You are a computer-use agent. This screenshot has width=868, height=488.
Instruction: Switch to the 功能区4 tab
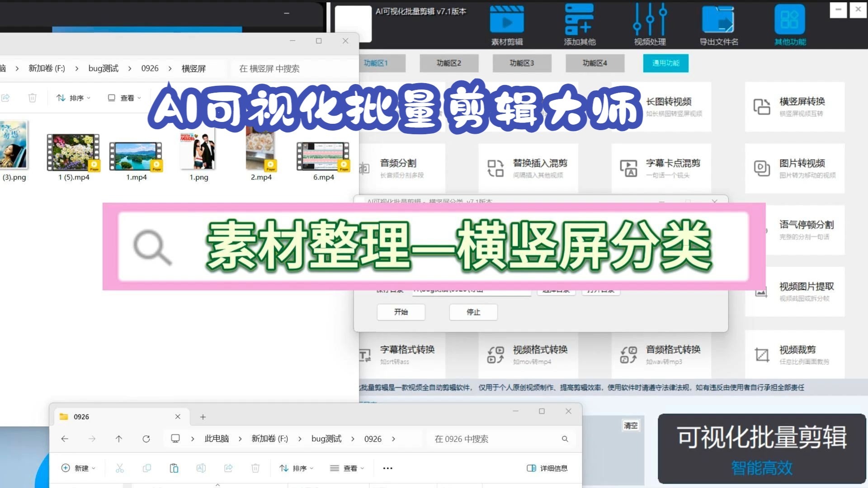point(595,63)
